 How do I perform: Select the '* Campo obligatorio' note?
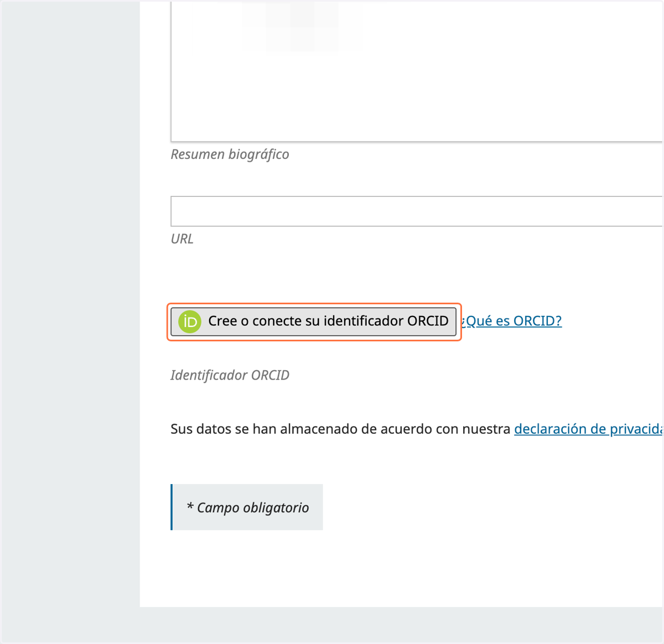[x=247, y=507]
